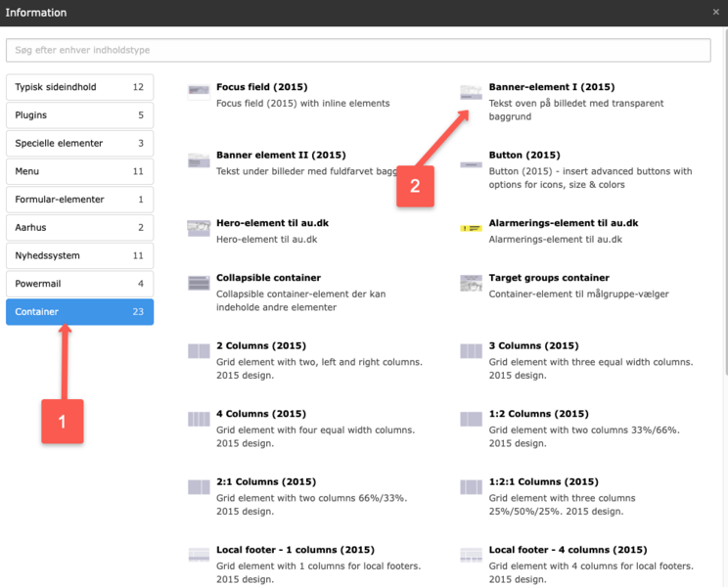728x587 pixels.
Task: Click the Hero-element til au.dk icon
Action: [x=199, y=228]
